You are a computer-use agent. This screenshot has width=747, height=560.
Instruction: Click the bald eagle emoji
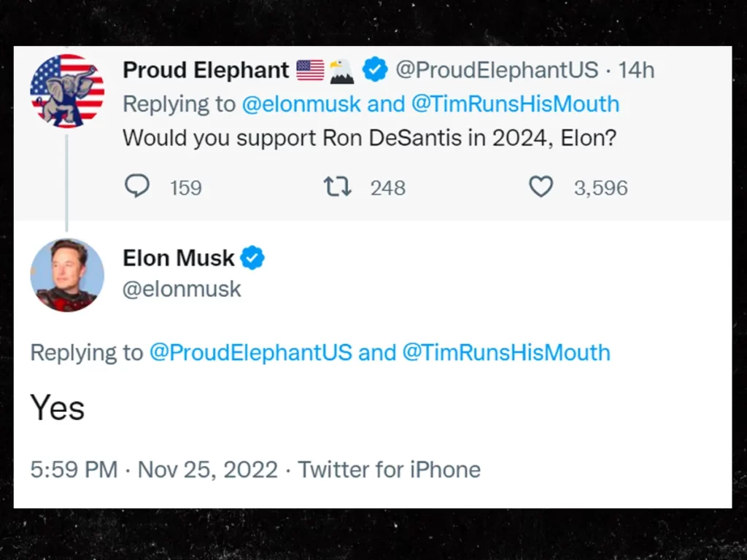coord(341,71)
